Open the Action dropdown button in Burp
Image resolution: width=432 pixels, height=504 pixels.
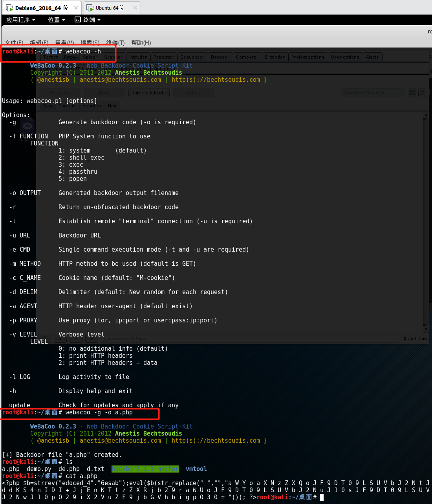(194, 93)
